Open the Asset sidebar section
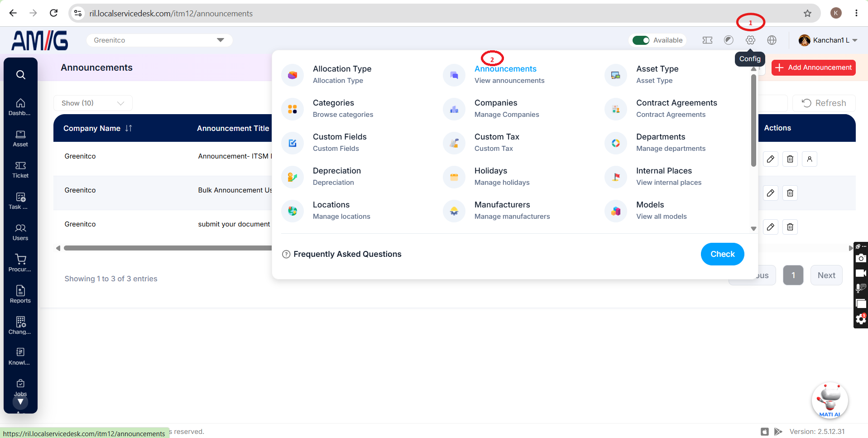This screenshot has width=868, height=438. (x=20, y=139)
